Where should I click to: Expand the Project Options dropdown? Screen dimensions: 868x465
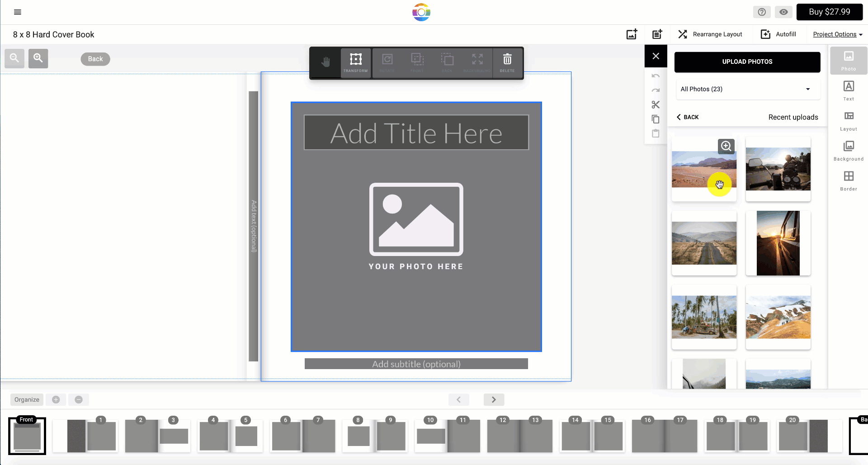(x=837, y=34)
